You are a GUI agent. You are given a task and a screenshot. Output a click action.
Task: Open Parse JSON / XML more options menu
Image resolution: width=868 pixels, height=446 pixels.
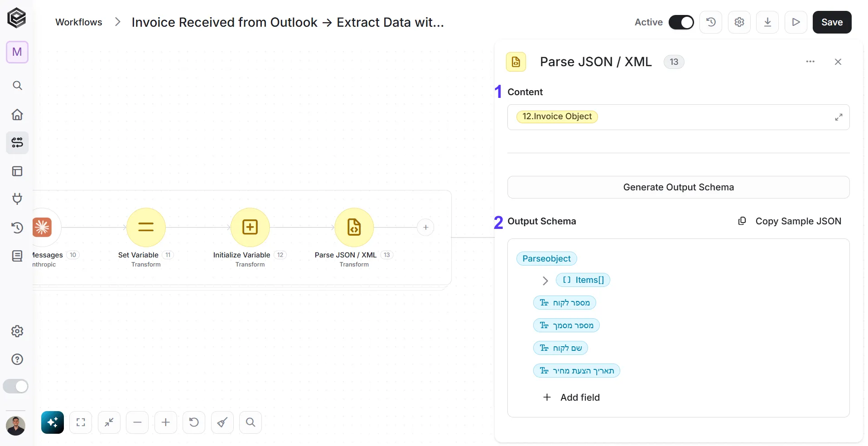point(810,62)
